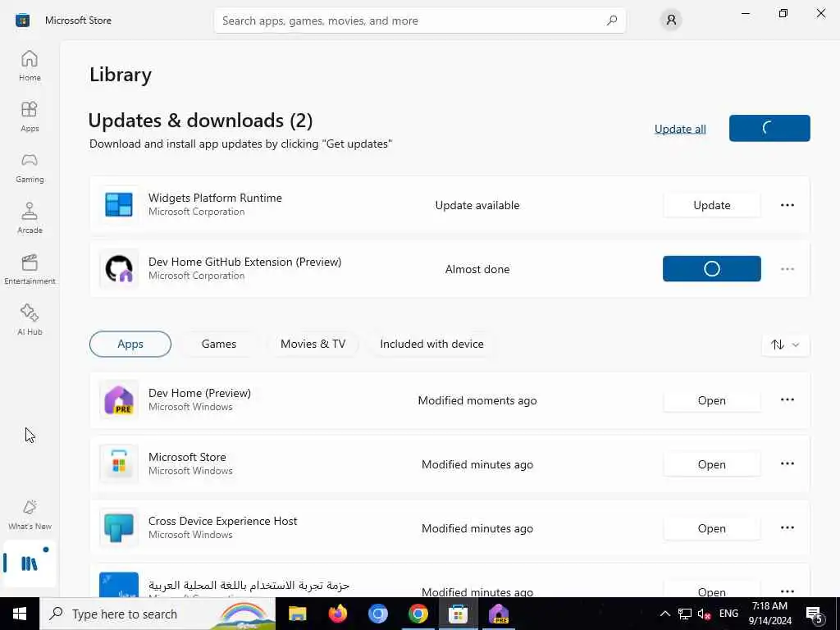840x630 pixels.
Task: Open more options for Dev Home (Preview)
Action: [787, 399]
